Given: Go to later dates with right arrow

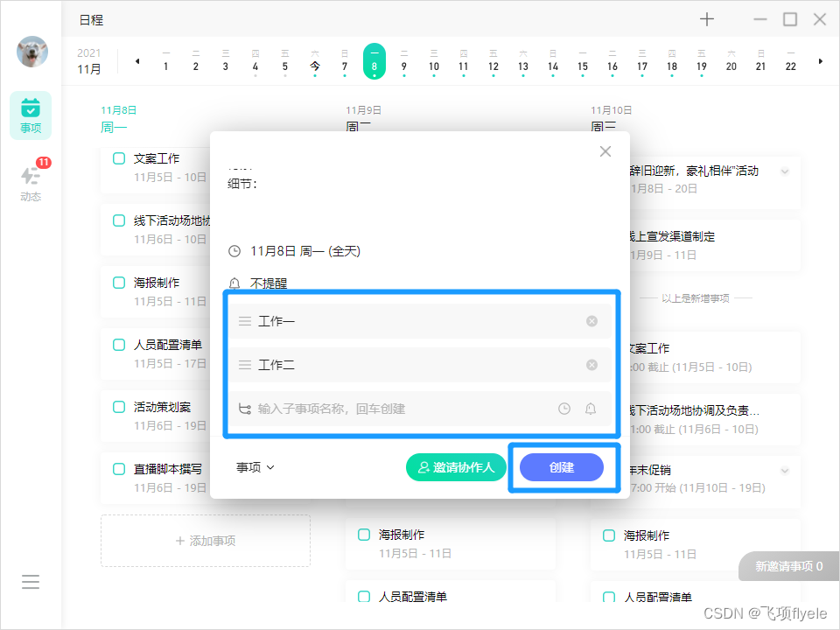Looking at the screenshot, I should click(820, 61).
